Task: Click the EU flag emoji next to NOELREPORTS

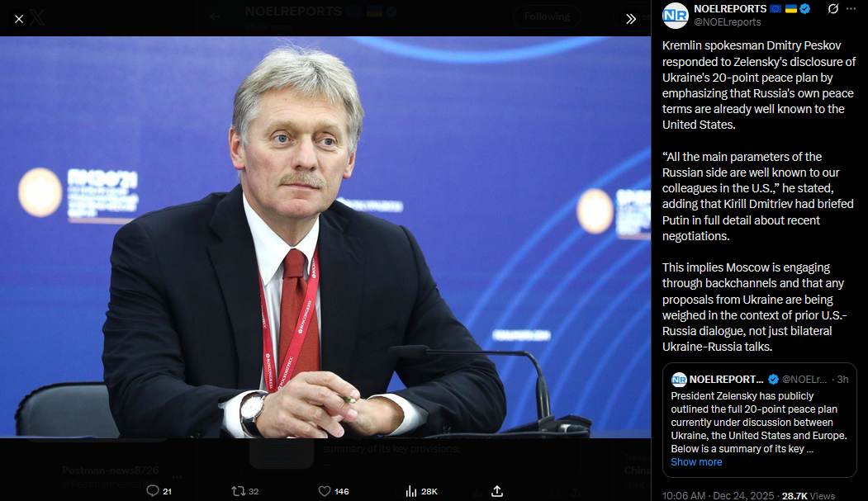Action: tap(776, 9)
